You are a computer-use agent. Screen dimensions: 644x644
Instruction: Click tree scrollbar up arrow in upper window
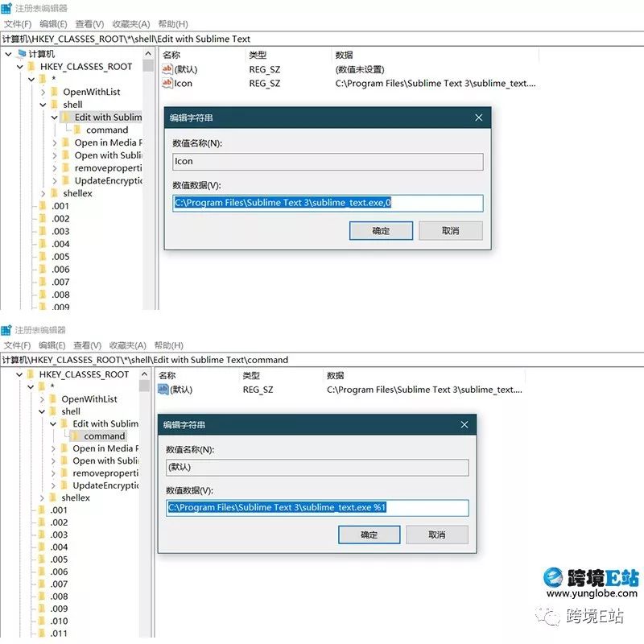148,54
